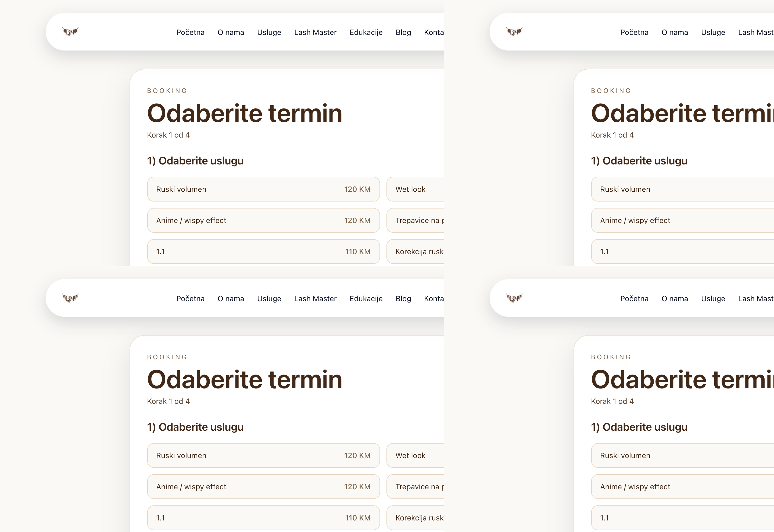This screenshot has width=774, height=532.
Task: Pick the Korekcija rusk… service in bottom-left copy
Action: coord(415,518)
